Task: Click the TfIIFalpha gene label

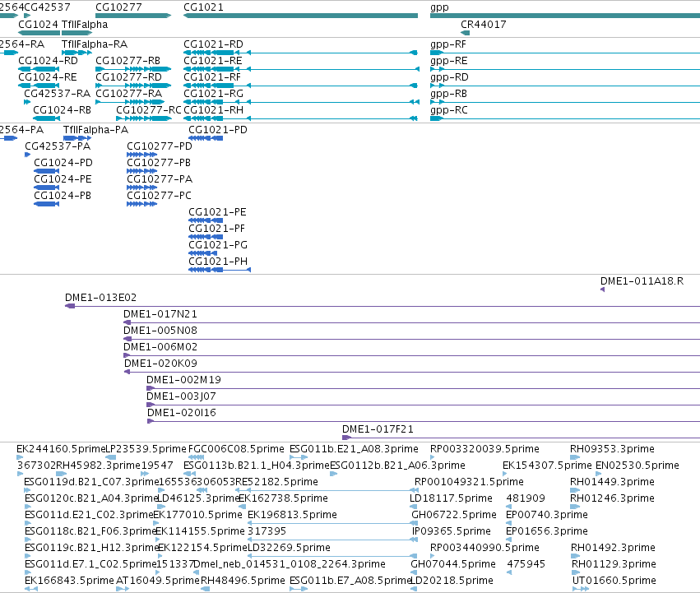Action: tap(85, 25)
